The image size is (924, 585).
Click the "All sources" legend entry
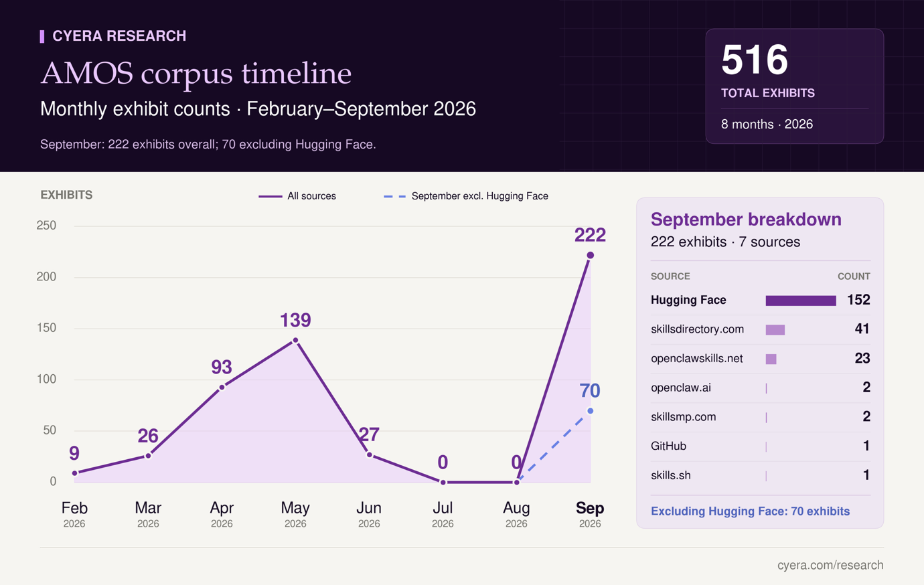[297, 196]
